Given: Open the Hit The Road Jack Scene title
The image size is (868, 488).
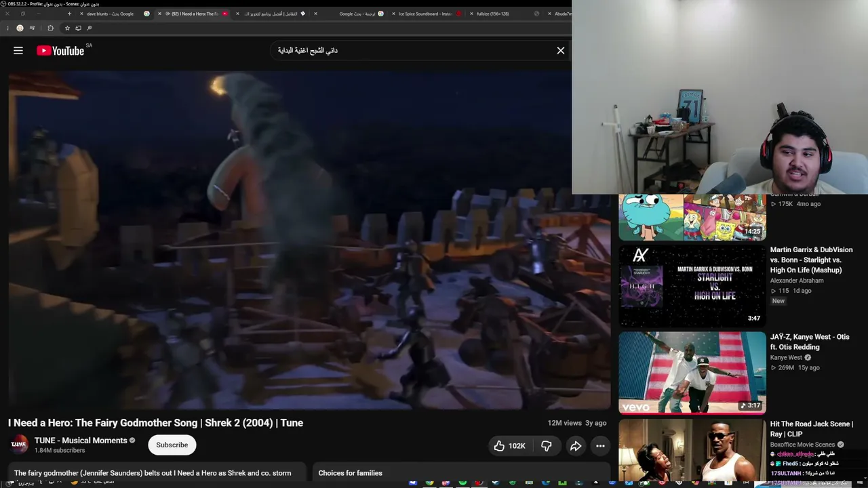Looking at the screenshot, I should tap(812, 429).
